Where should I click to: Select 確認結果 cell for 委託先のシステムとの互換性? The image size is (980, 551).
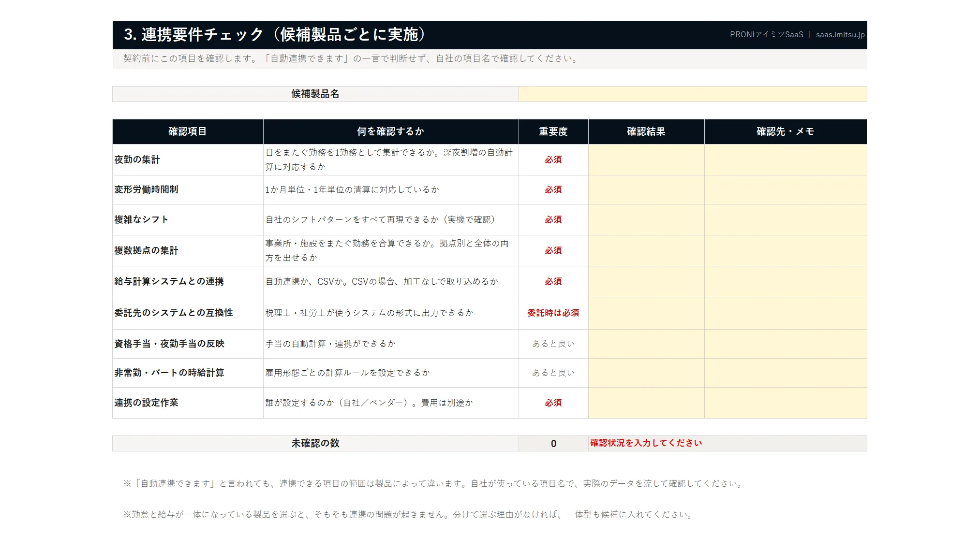[646, 313]
